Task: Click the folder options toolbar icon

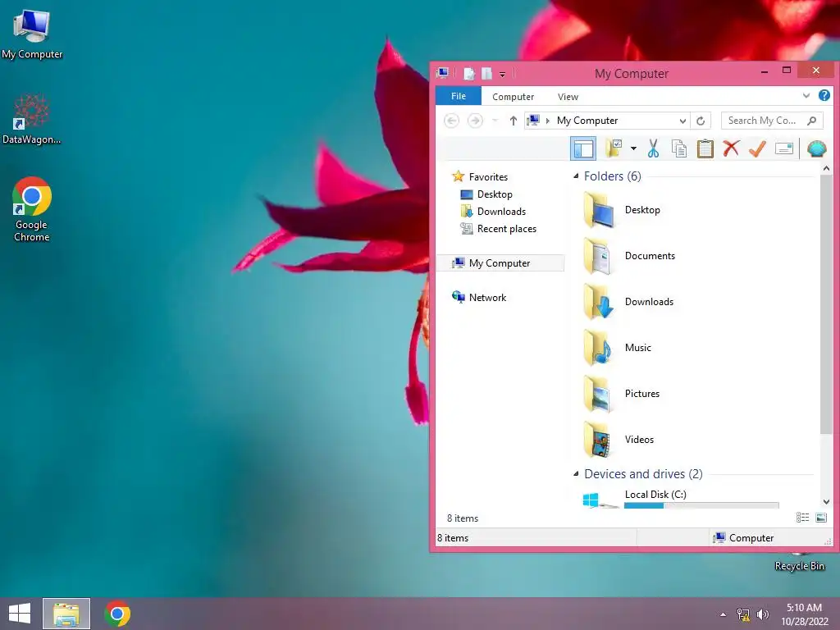Action: (x=614, y=148)
